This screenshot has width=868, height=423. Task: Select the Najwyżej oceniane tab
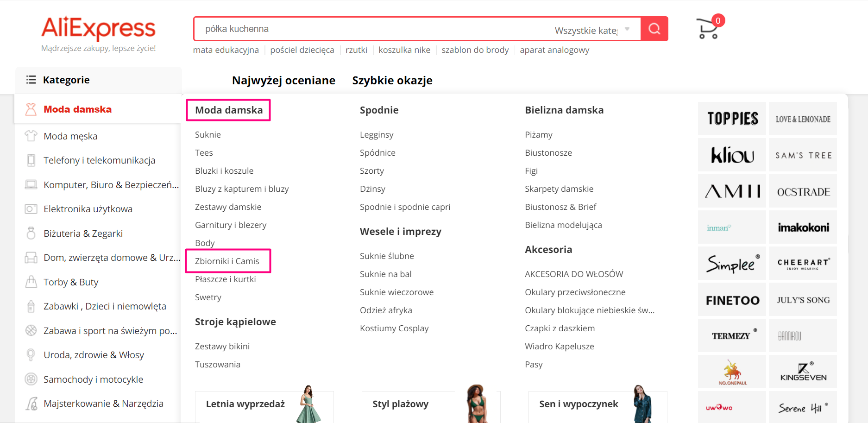(x=283, y=80)
